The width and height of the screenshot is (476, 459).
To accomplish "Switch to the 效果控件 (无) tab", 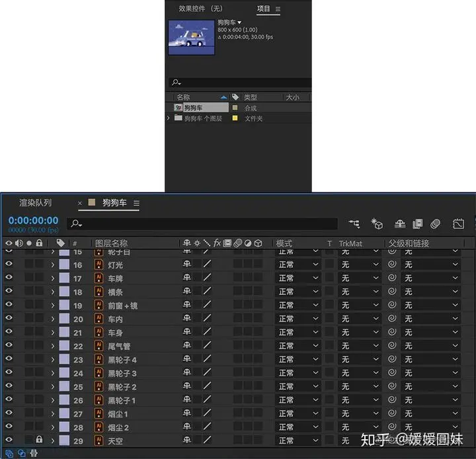I will point(200,9).
